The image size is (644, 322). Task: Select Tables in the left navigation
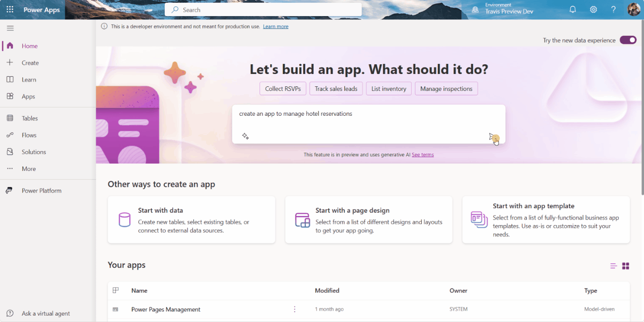tap(30, 118)
